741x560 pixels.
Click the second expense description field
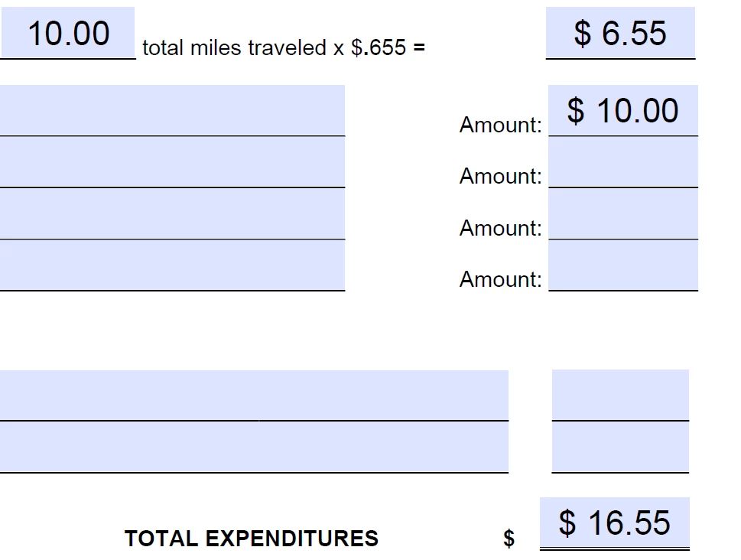click(173, 161)
